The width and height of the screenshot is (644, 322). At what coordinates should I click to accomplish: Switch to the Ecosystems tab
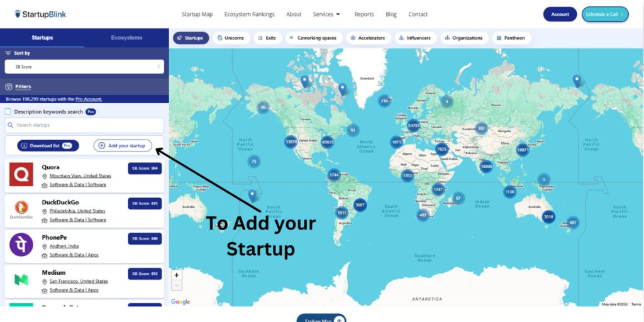coord(126,38)
